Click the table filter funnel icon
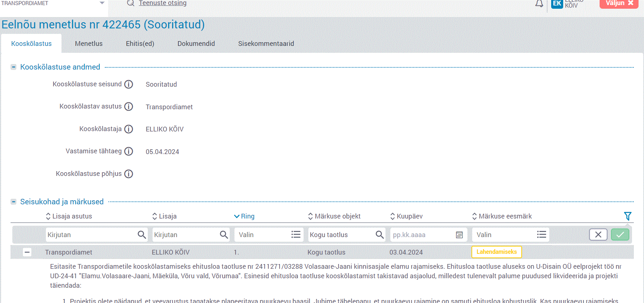This screenshot has width=644, height=303. pyautogui.click(x=628, y=216)
